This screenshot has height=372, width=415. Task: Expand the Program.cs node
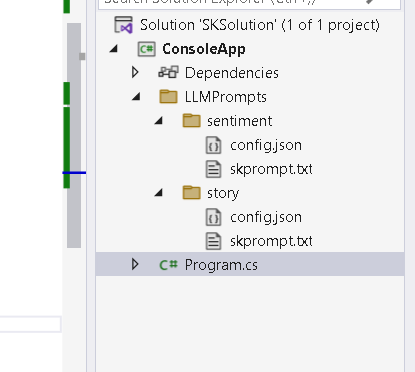click(x=135, y=264)
